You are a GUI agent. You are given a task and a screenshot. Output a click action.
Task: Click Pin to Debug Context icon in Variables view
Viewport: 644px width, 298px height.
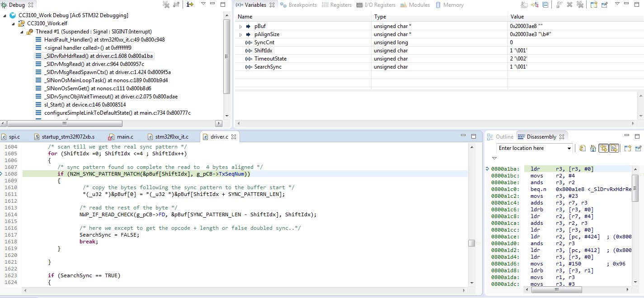[x=604, y=5]
